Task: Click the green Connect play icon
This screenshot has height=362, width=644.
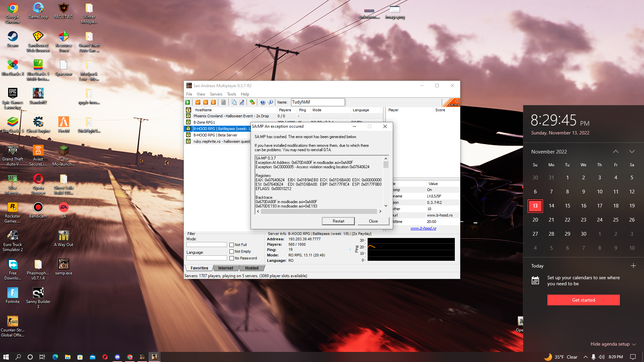Action: pos(188,102)
